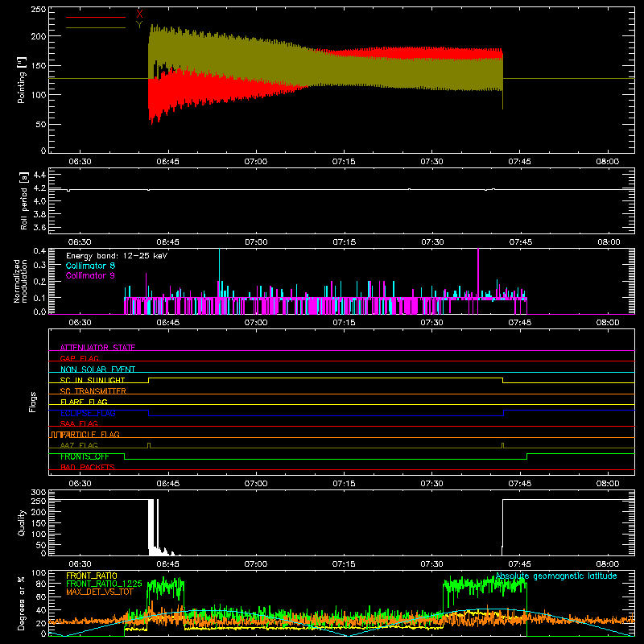Click the 80 tick on Degrees axis
Image resolution: width=644 pixels, height=644 pixels.
[41, 584]
